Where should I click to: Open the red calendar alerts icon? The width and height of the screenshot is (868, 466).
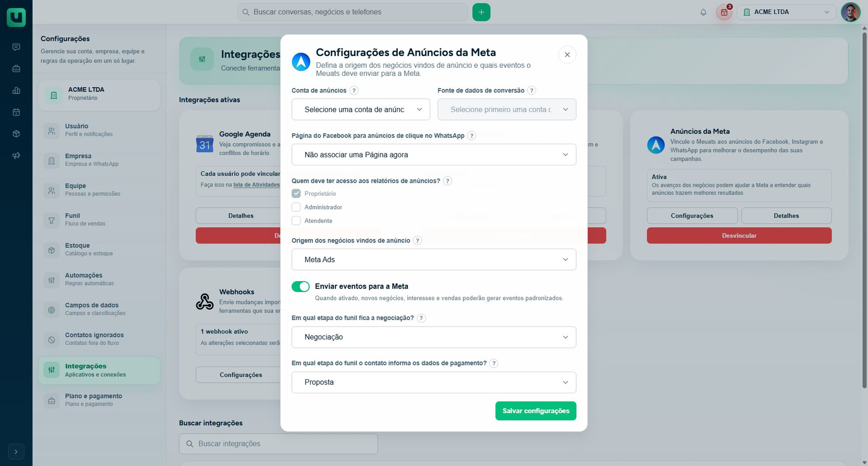[724, 12]
